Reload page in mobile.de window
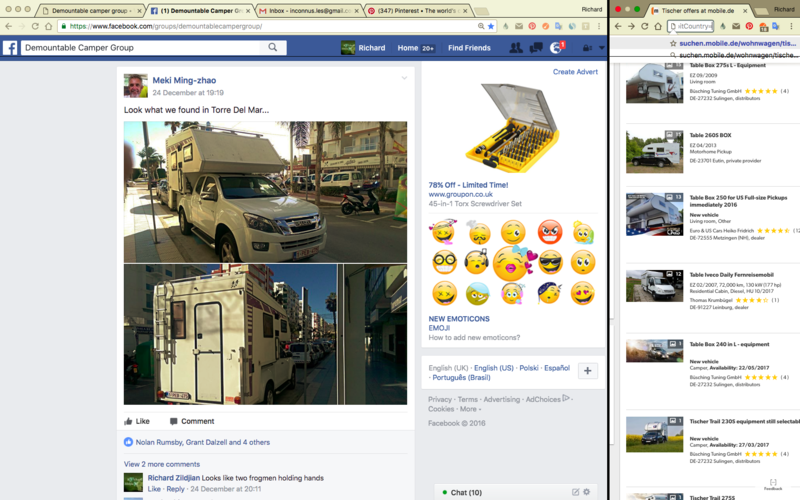This screenshot has width=800, height=500. [x=644, y=26]
